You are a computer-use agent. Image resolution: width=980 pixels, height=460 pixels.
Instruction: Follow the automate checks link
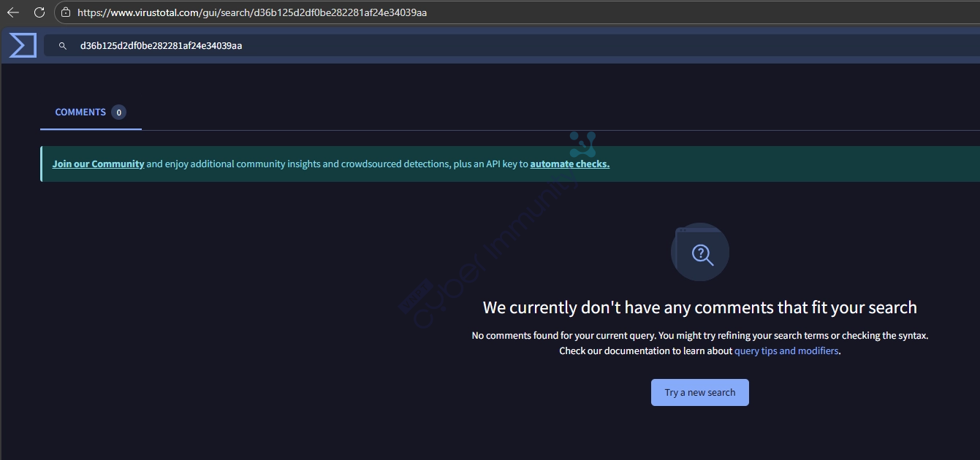tap(569, 164)
